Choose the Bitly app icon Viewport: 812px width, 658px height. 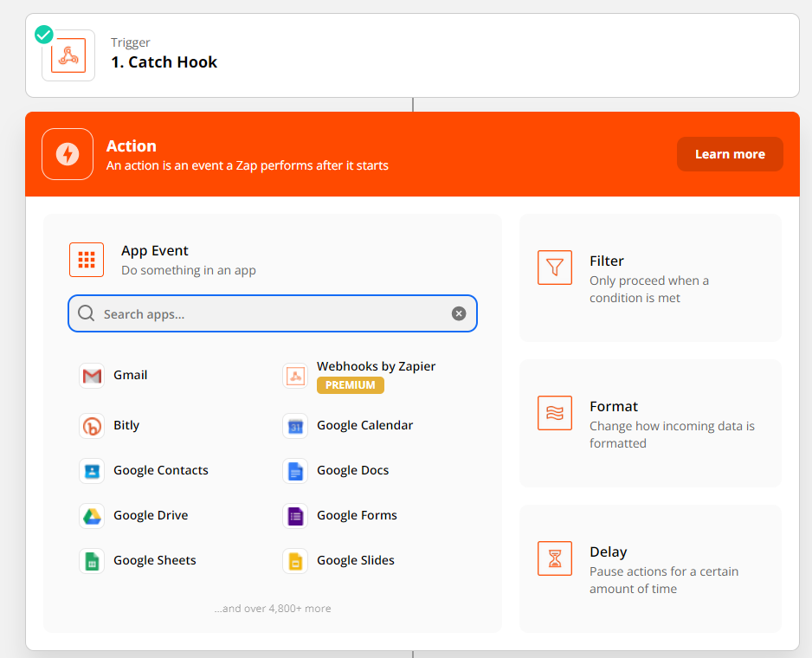coord(92,426)
